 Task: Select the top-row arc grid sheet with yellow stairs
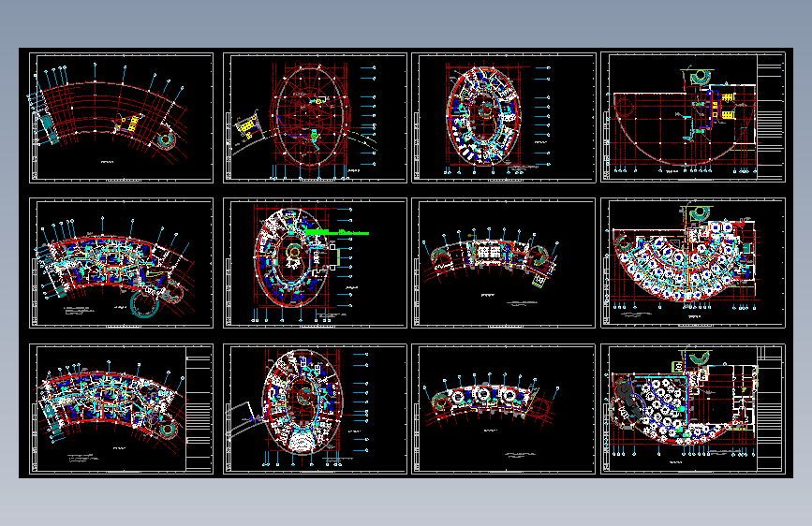pyautogui.click(x=121, y=118)
